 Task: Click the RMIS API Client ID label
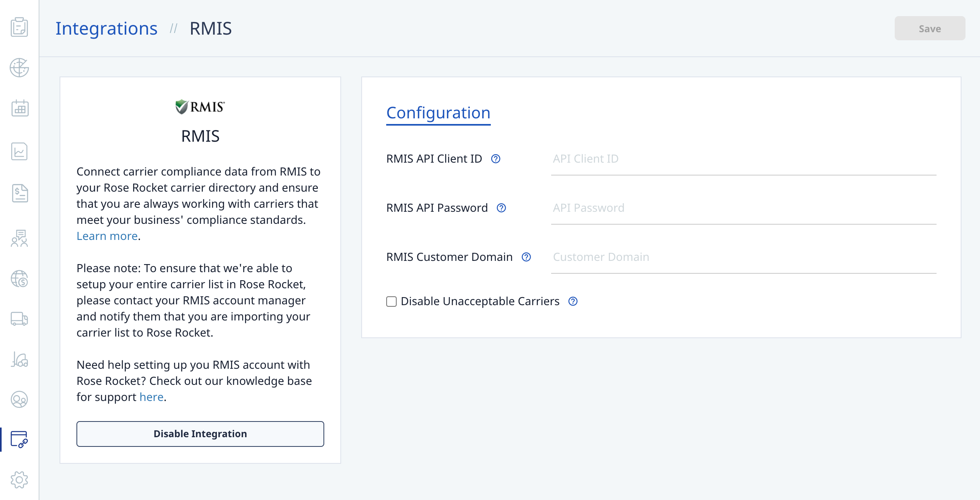[x=434, y=159]
